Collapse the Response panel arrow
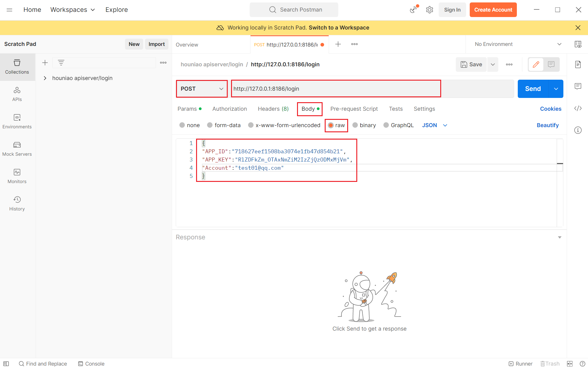 (559, 237)
